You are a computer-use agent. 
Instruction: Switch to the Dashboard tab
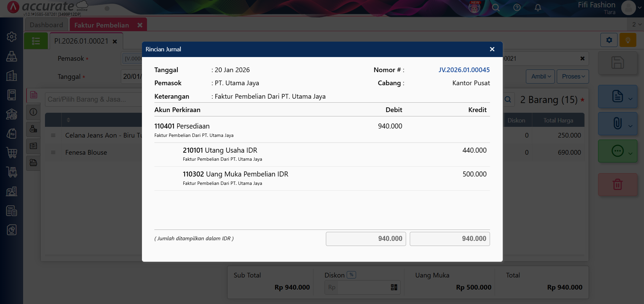pos(46,25)
